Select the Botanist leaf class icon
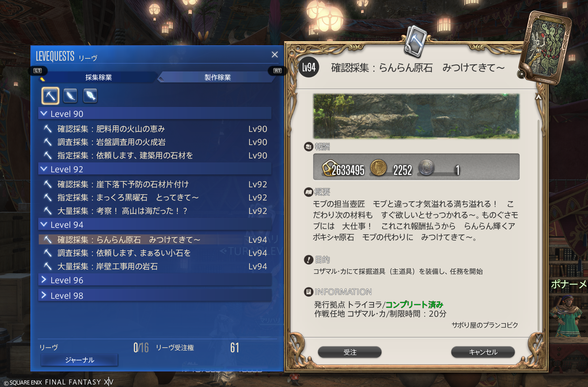 (x=70, y=96)
